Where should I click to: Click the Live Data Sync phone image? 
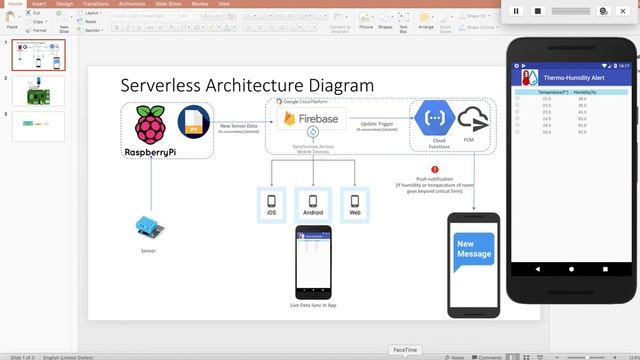tap(313, 262)
